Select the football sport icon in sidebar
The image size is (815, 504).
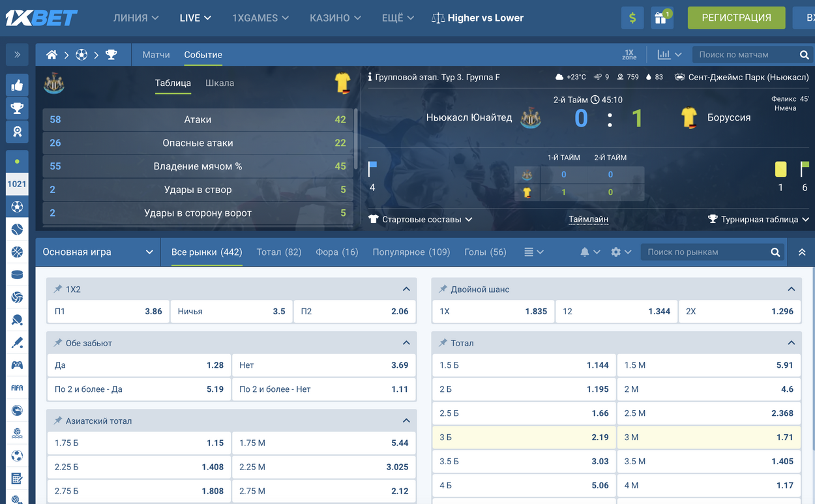pos(17,206)
